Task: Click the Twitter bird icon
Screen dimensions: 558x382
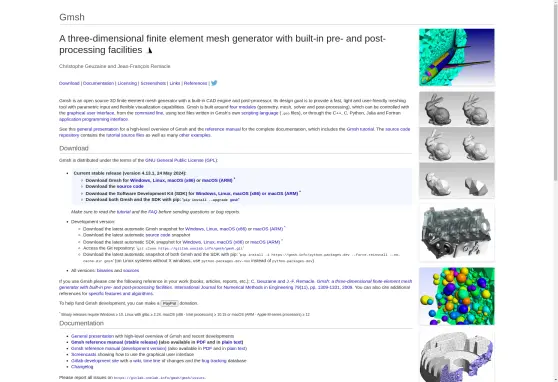Action: click(x=214, y=83)
